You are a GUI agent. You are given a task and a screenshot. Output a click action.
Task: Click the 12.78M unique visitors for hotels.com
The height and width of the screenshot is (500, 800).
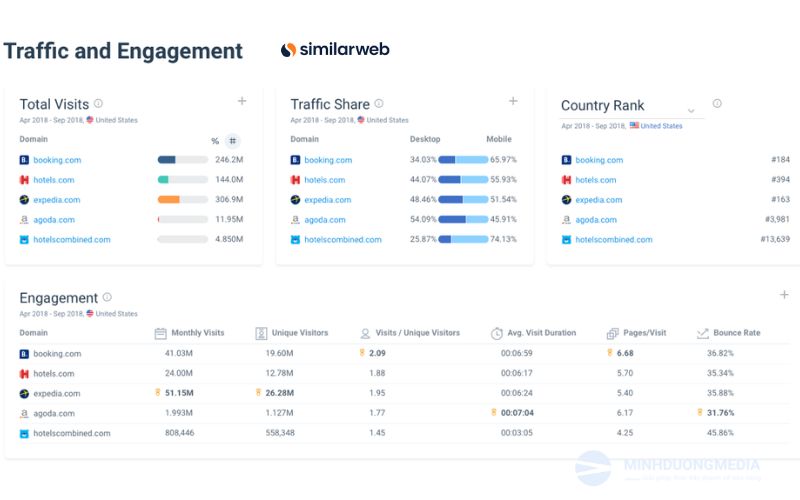279,373
